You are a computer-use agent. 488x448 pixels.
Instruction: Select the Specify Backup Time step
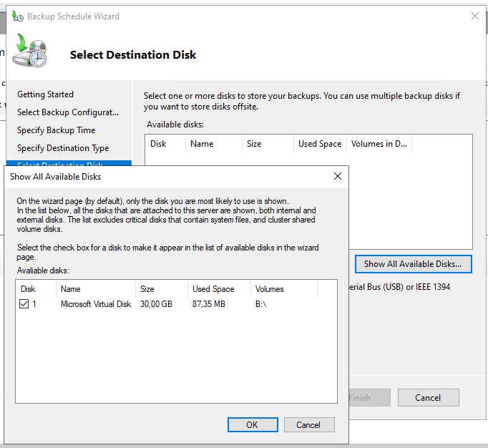click(56, 130)
